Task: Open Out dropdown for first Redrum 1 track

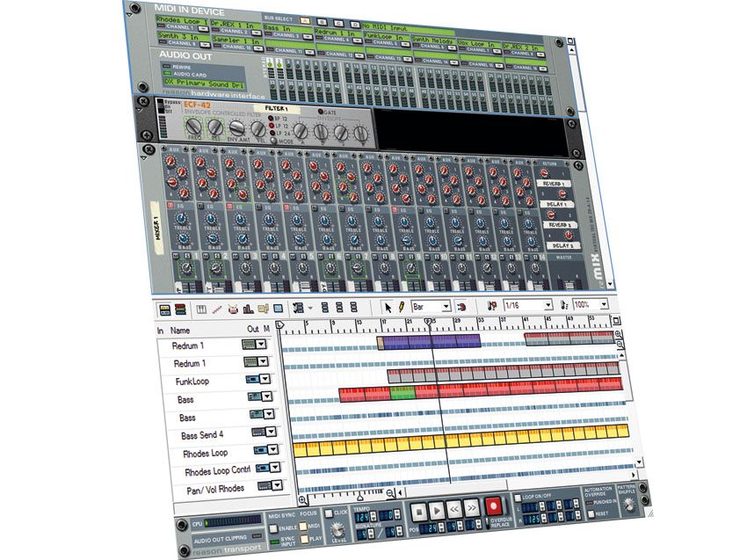Action: (261, 344)
